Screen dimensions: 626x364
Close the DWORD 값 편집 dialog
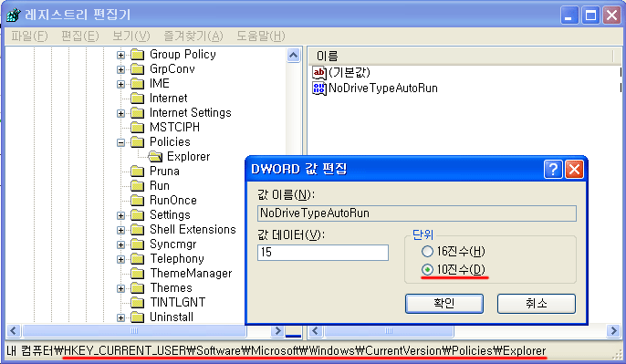coord(574,170)
